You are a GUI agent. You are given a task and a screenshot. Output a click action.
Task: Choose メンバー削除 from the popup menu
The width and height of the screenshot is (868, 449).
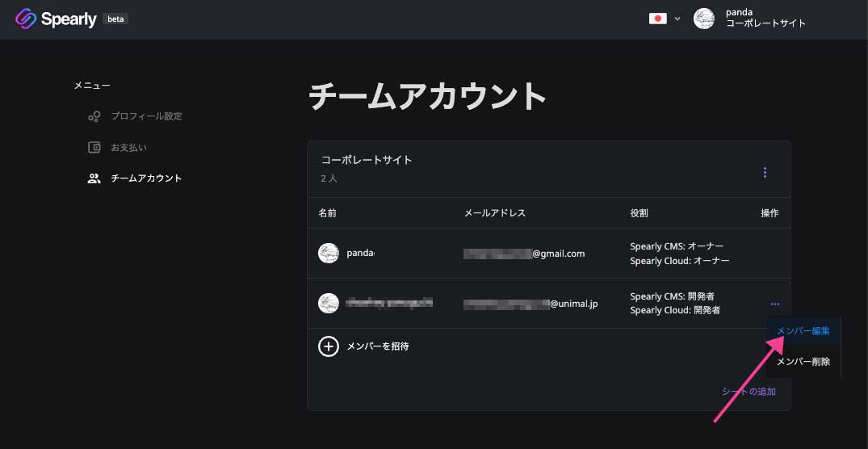(x=803, y=362)
